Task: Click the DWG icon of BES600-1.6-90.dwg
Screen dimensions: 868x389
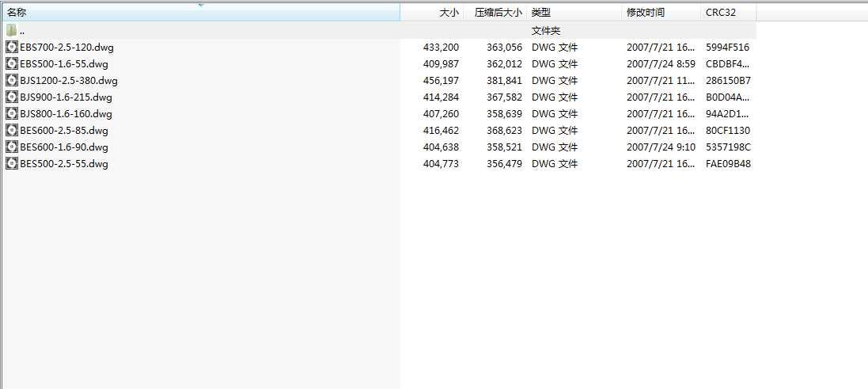Action: tap(12, 147)
